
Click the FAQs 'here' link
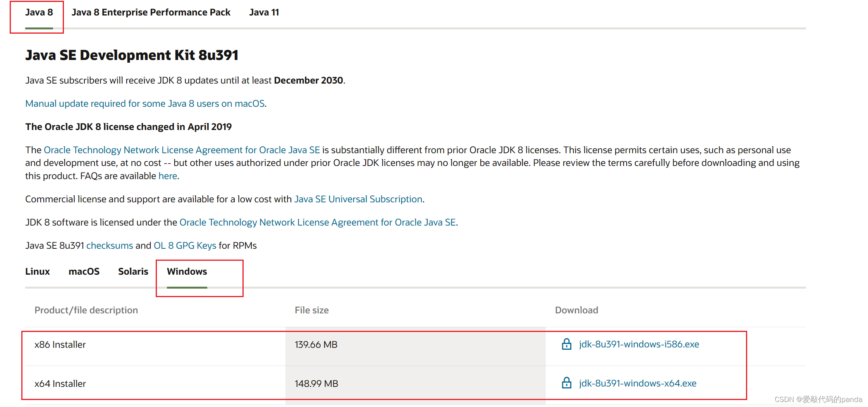click(168, 176)
